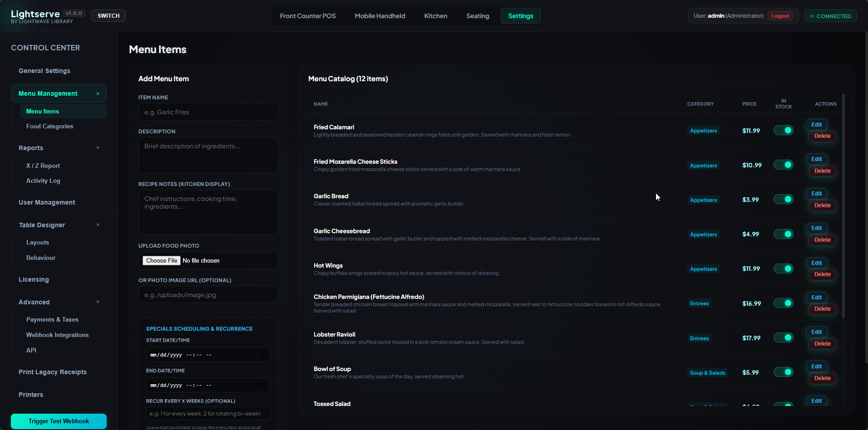Open the start date calendar picker icon
The image size is (868, 430).
(263, 355)
